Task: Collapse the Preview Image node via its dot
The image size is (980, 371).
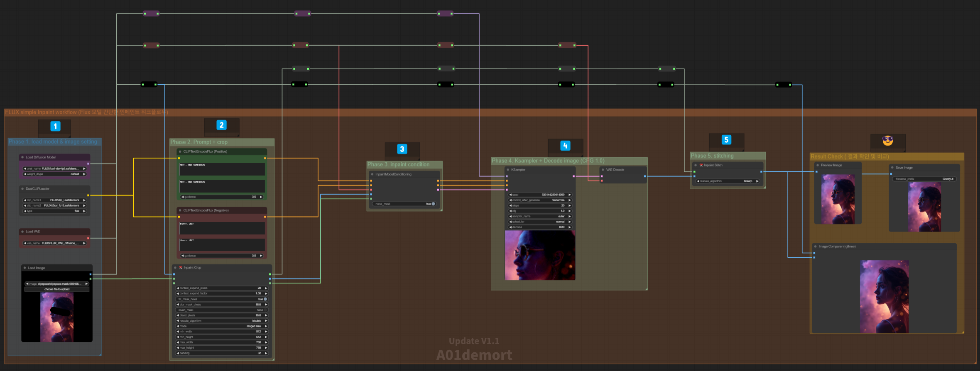Action: (818, 165)
